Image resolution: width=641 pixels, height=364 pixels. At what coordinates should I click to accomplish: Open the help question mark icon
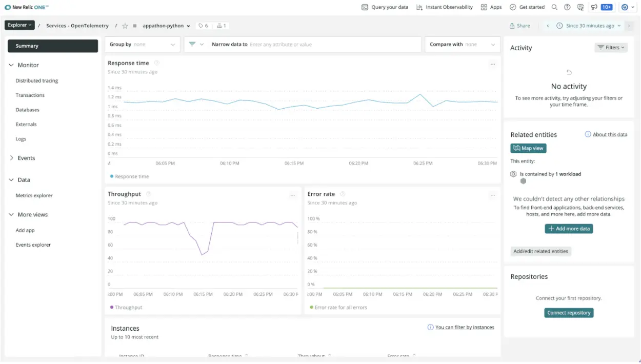click(567, 7)
